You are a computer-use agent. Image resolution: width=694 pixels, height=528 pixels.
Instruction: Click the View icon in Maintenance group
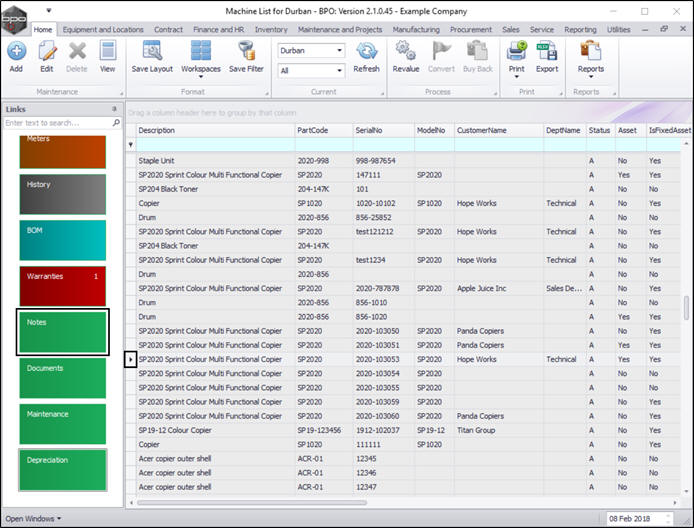(107, 51)
